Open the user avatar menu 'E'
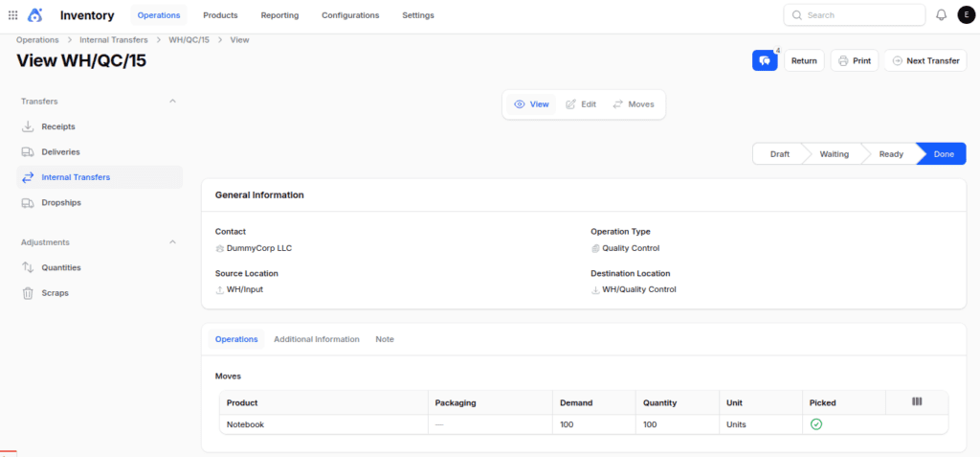 [x=966, y=15]
